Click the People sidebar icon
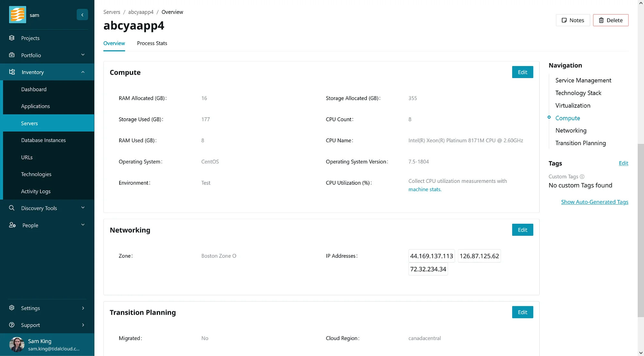Screen dimensions: 644x356 point(12,224)
